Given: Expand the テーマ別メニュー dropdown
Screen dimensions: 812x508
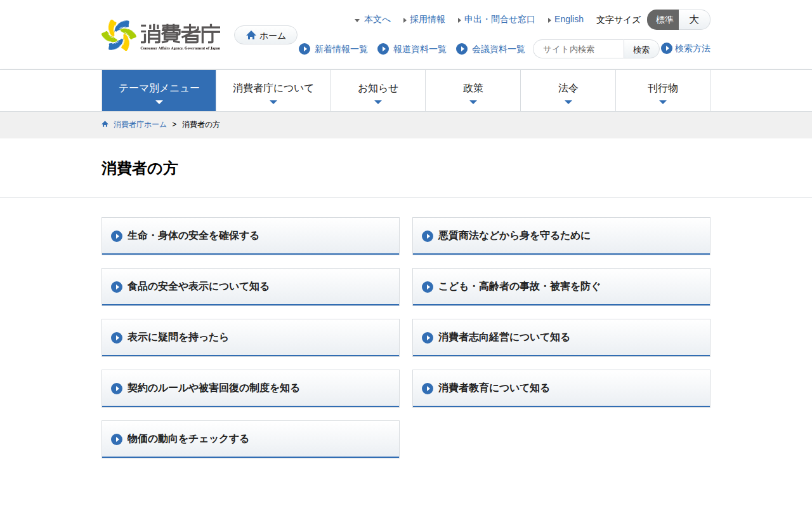Looking at the screenshot, I should coord(159,91).
